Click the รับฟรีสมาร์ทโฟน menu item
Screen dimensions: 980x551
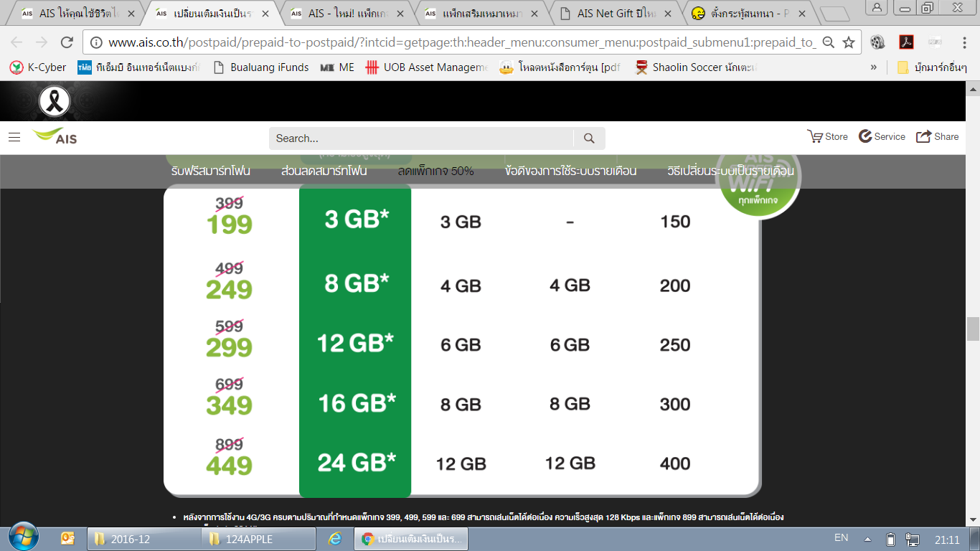click(x=211, y=171)
